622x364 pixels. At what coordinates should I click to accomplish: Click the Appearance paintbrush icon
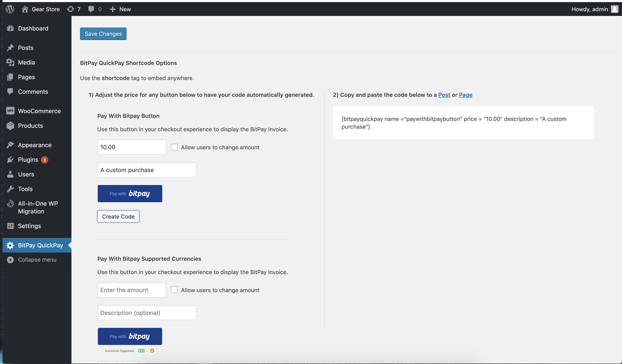click(x=10, y=145)
